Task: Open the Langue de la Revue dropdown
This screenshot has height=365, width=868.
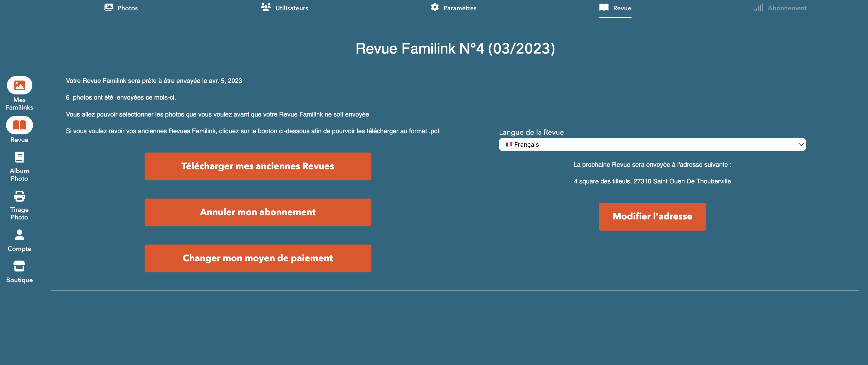Action: click(652, 144)
